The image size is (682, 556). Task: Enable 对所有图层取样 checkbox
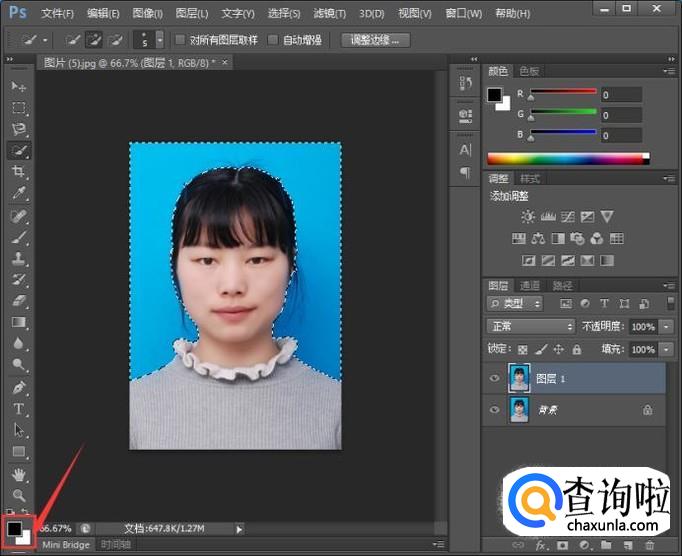point(180,41)
